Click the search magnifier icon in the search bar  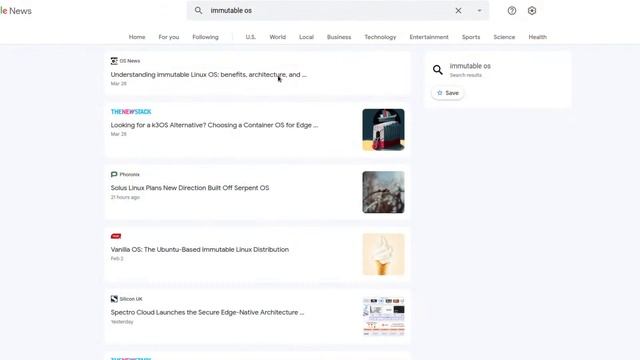[x=198, y=11]
